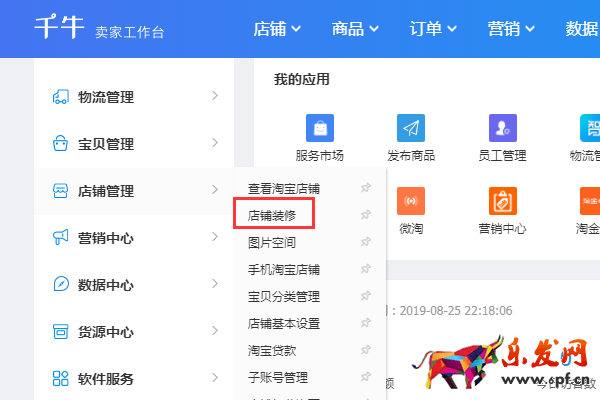Pin the 图片空间 submenu item
This screenshot has width=600, height=400.
click(365, 242)
